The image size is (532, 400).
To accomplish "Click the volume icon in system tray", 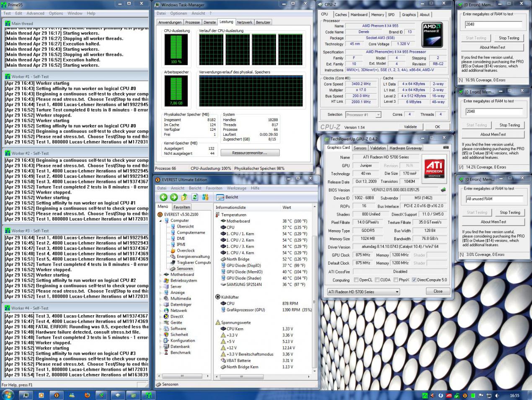I will coord(496,395).
